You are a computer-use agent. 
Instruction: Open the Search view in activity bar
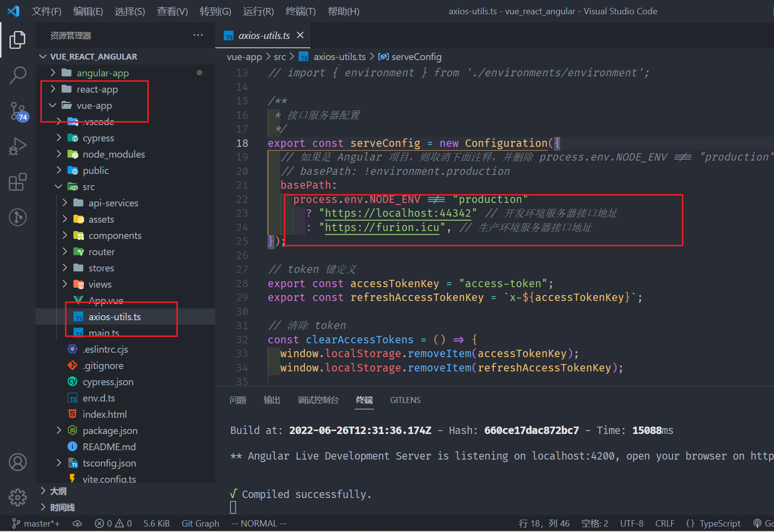18,75
